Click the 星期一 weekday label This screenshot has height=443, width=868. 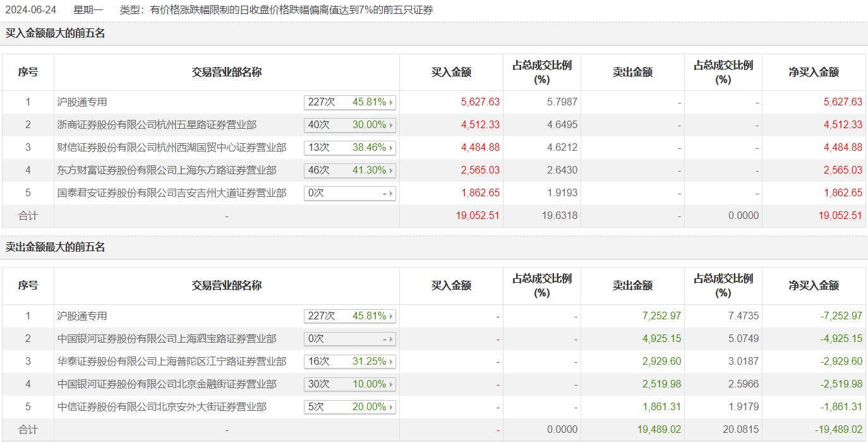point(88,10)
